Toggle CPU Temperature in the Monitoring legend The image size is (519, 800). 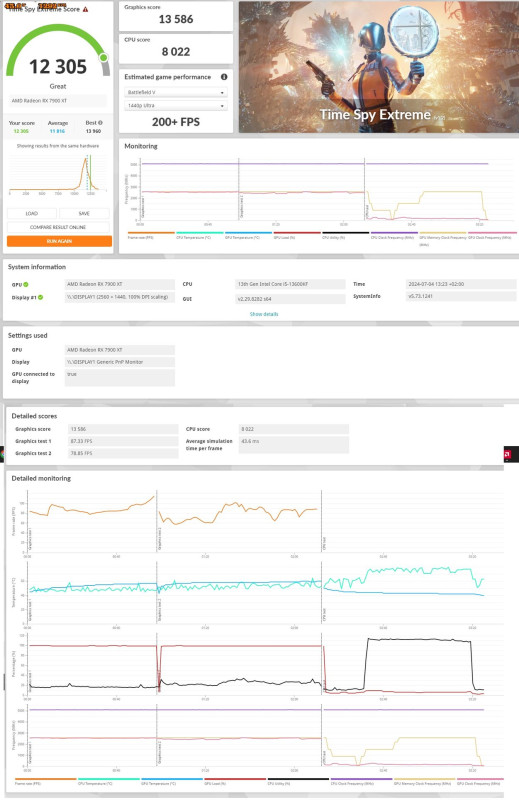(200, 235)
